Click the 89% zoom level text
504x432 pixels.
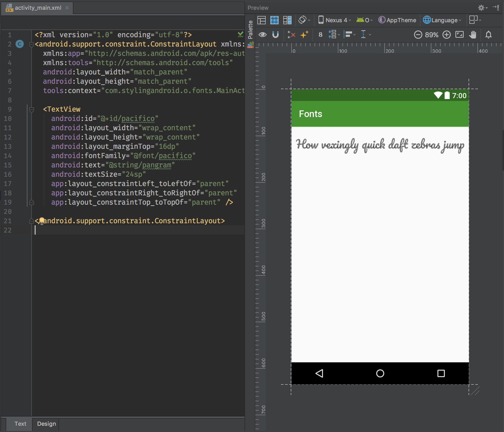coord(432,35)
